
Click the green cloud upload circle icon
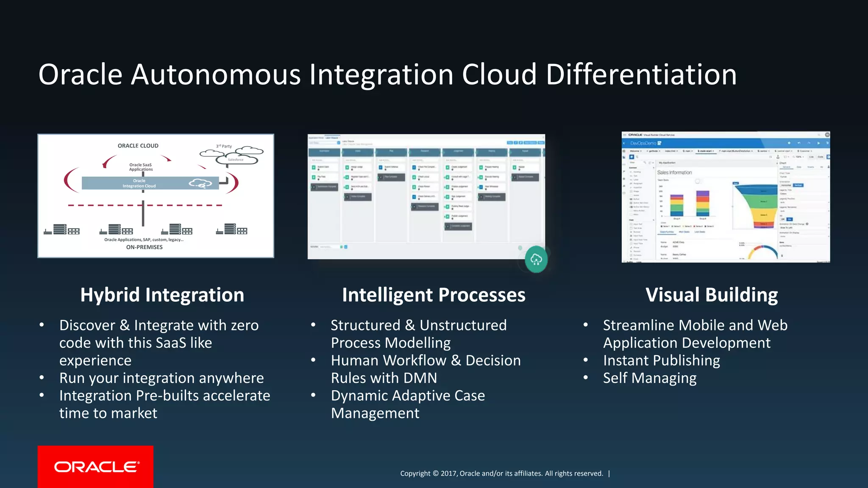[x=536, y=259]
